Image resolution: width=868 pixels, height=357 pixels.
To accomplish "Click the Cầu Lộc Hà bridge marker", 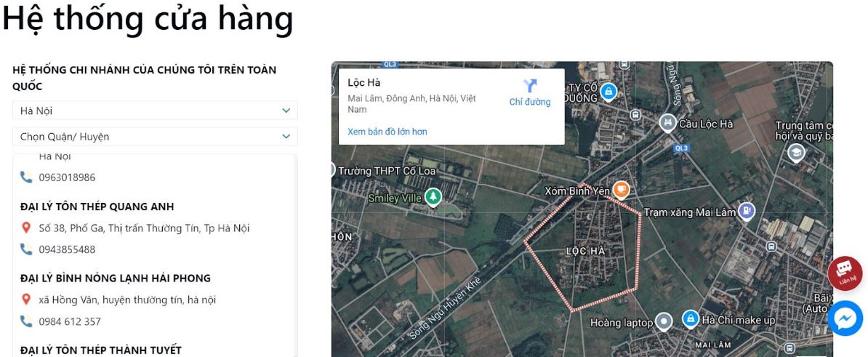I will click(667, 123).
